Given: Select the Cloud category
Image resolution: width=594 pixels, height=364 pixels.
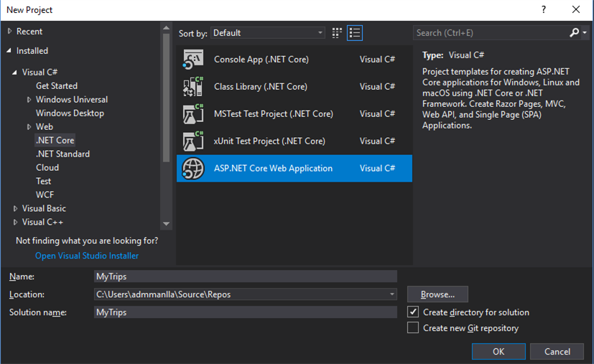Looking at the screenshot, I should 47,168.
